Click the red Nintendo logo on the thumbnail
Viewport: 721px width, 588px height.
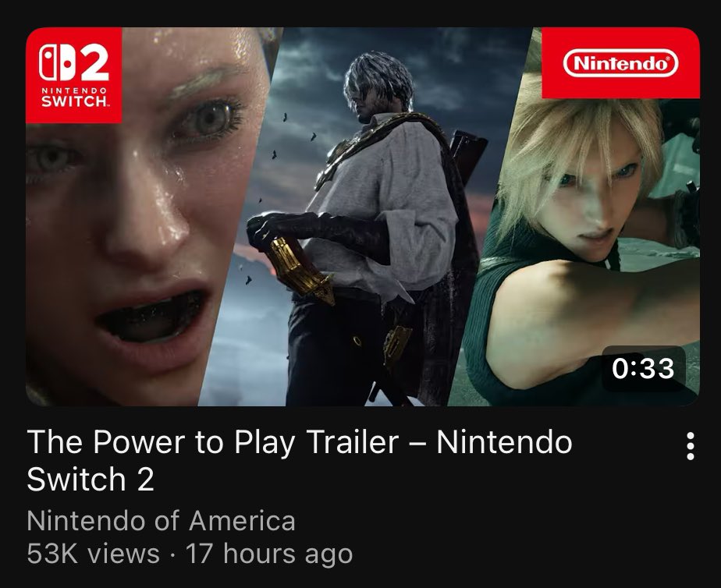pyautogui.click(x=621, y=63)
